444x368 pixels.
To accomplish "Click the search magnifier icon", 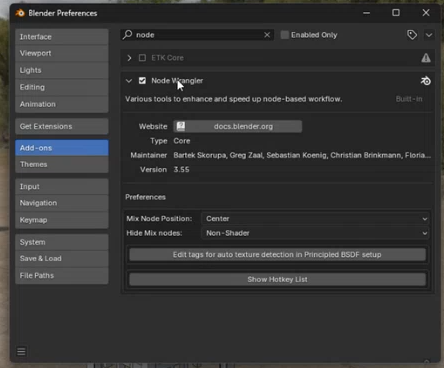I will click(x=127, y=35).
